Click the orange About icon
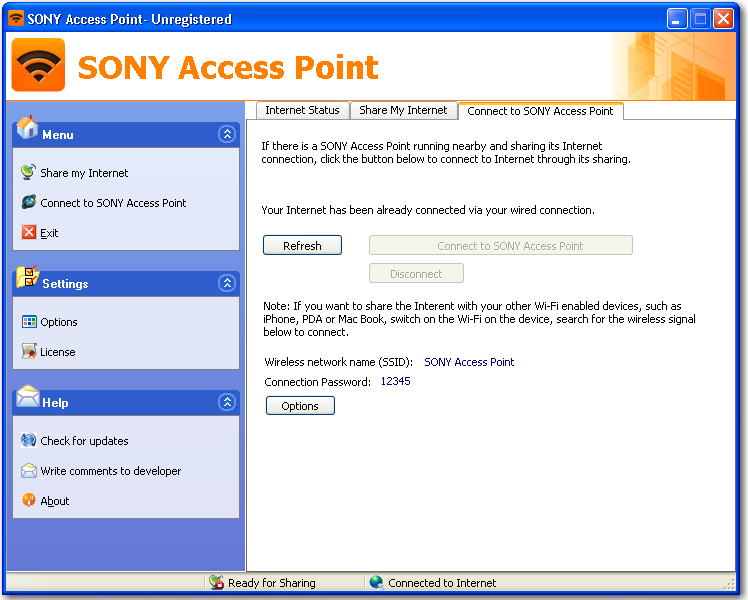Screen dimensions: 748x600 click(29, 500)
